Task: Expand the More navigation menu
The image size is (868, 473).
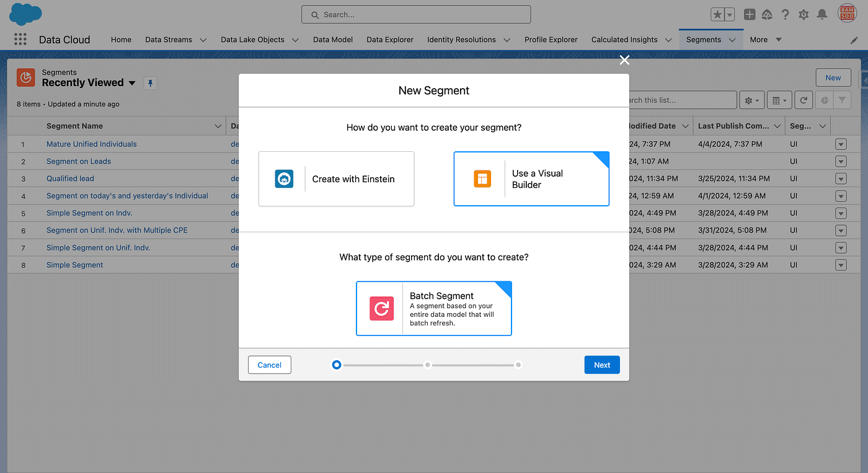Action: click(765, 40)
